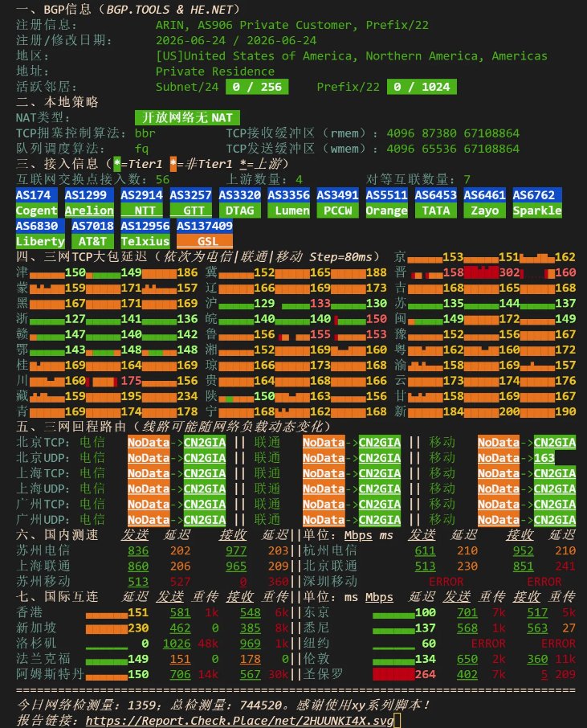Click 新加坡 latency value 230
This screenshot has height=728, width=587.
pyautogui.click(x=138, y=628)
